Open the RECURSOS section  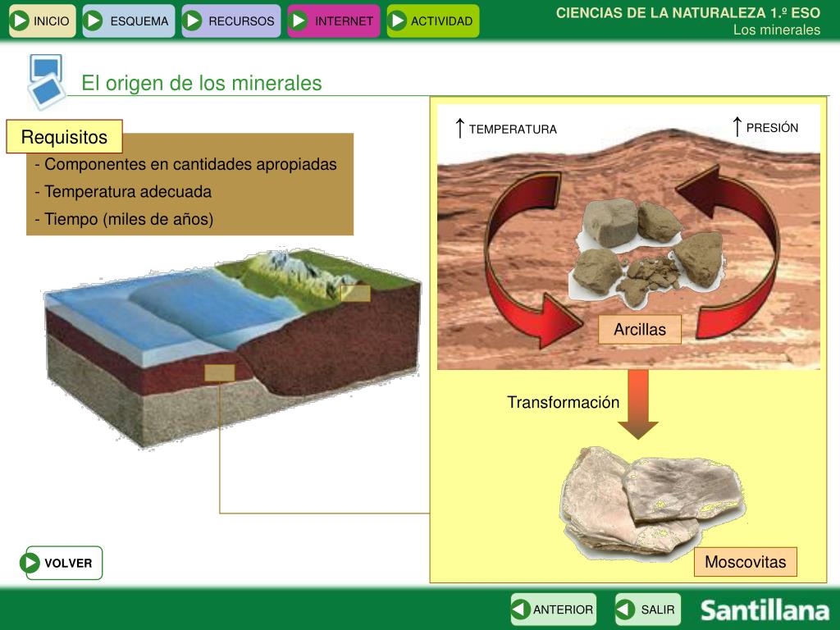click(x=231, y=21)
